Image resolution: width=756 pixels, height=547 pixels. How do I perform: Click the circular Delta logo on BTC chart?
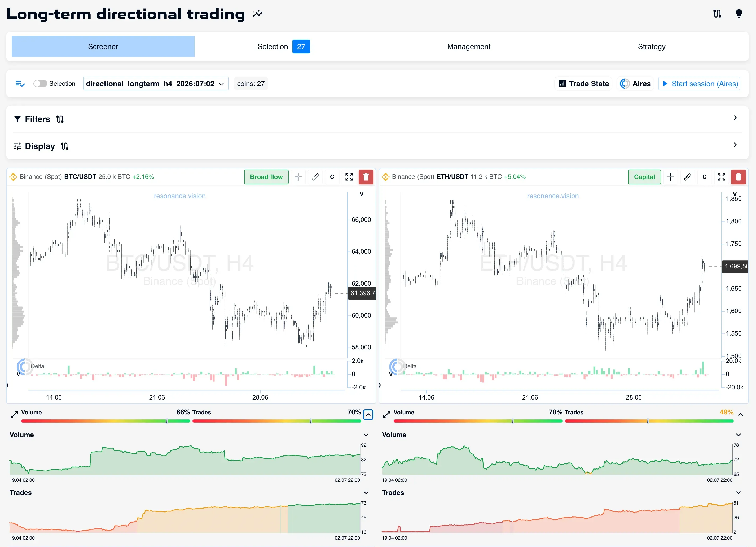click(x=24, y=367)
